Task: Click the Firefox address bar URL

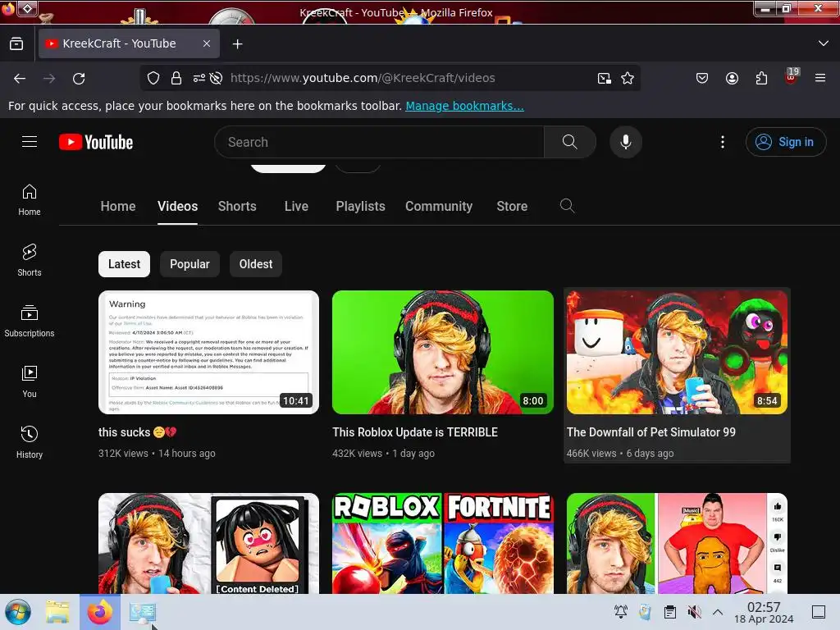Action: (363, 78)
